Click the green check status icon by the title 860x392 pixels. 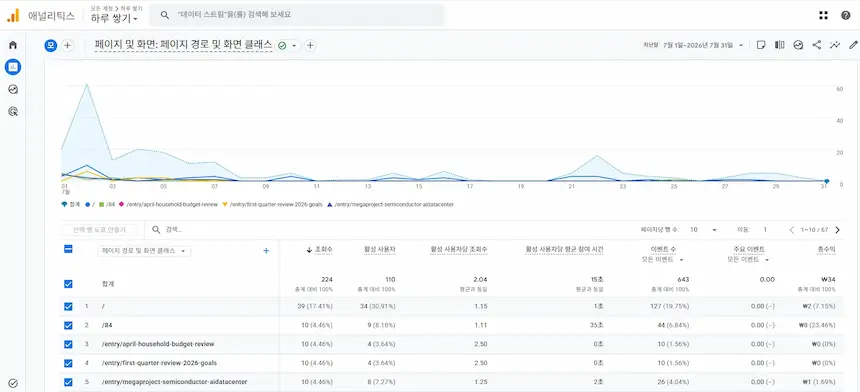click(x=282, y=46)
